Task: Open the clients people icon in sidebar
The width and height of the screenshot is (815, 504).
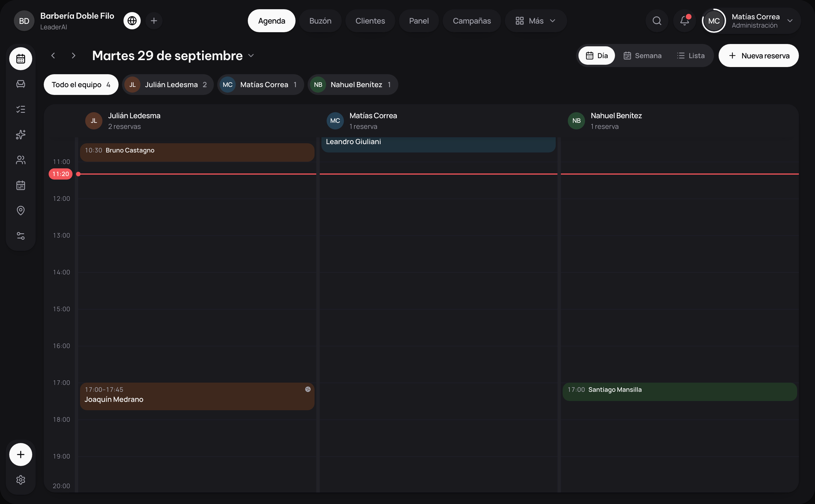Action: (21, 160)
